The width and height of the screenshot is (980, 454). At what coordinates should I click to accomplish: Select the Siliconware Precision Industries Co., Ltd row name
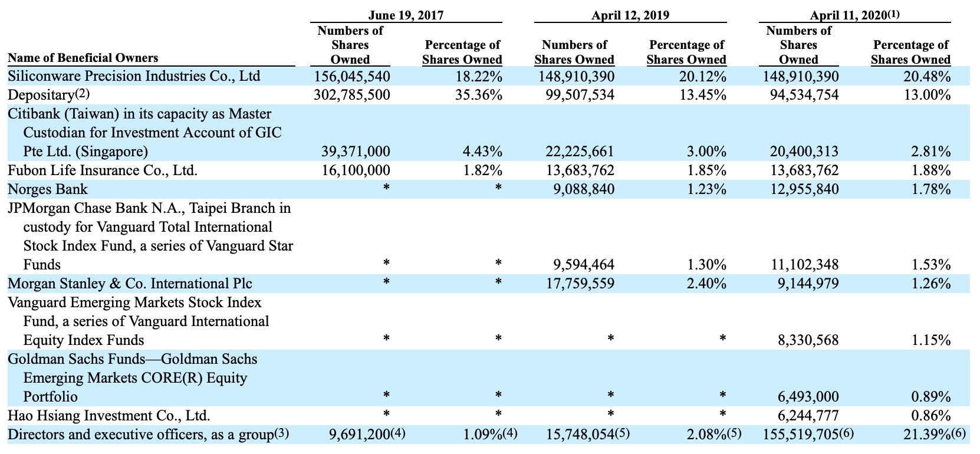[x=134, y=76]
